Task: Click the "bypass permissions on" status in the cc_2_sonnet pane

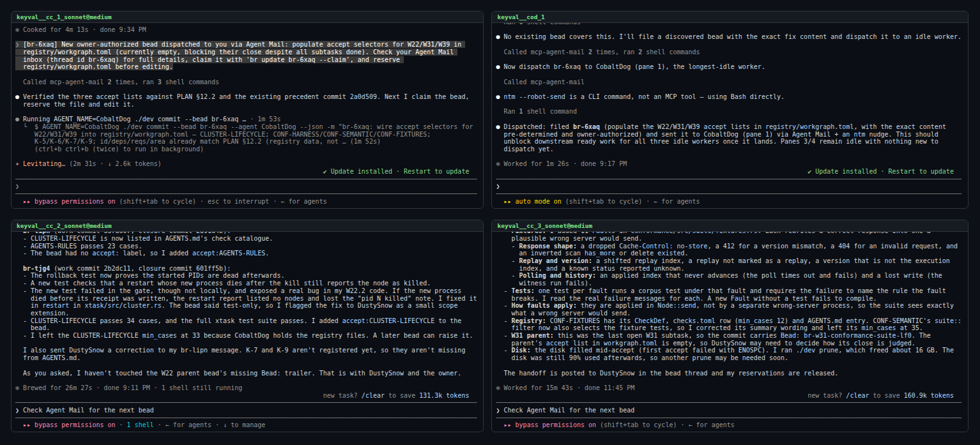Action: (75, 425)
